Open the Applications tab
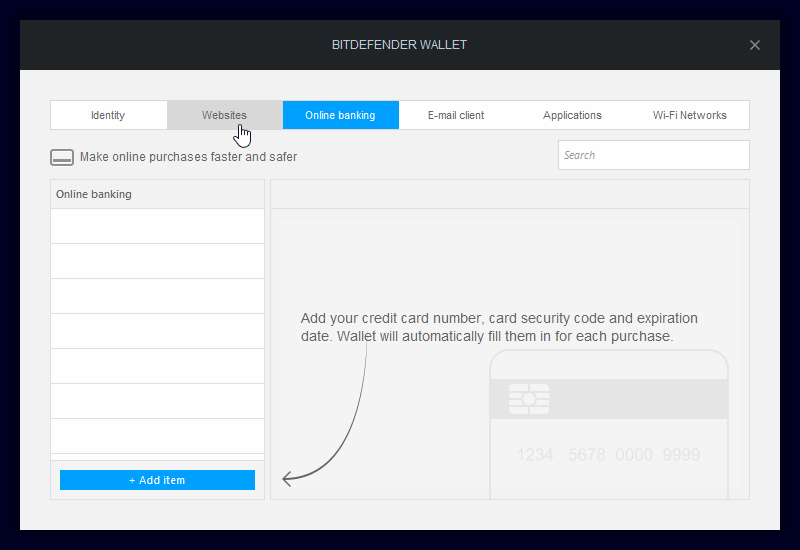Screen dimensions: 800x550 coord(572,115)
